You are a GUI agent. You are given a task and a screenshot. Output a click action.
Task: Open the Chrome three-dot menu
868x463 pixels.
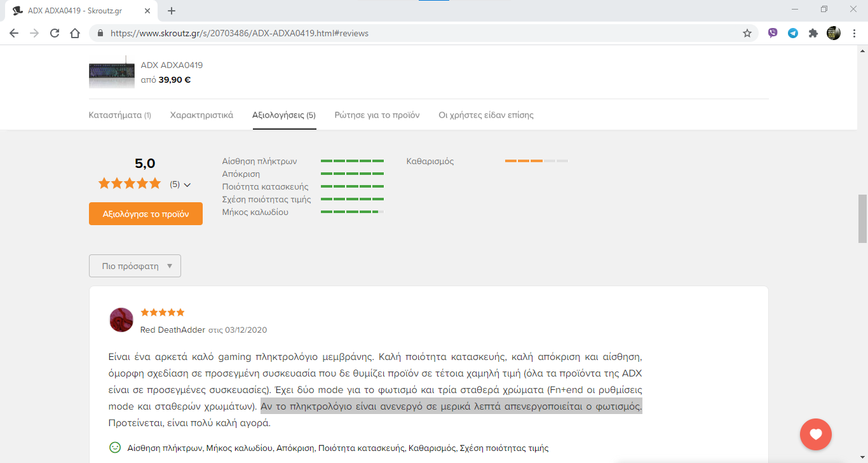click(x=854, y=33)
